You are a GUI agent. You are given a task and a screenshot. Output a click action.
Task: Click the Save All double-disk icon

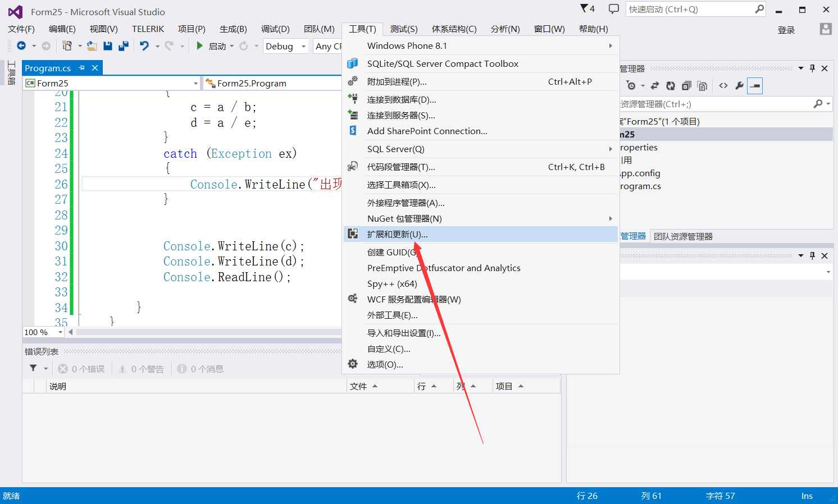pyautogui.click(x=124, y=46)
